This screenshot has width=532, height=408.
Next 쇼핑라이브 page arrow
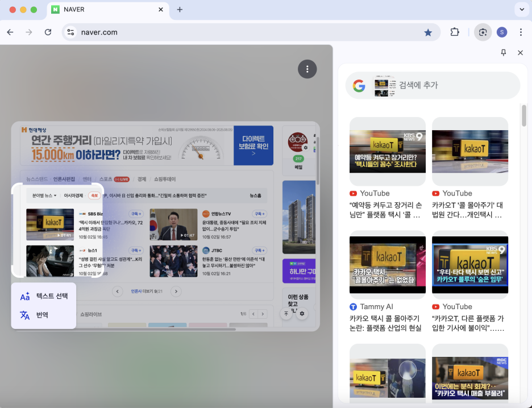coord(263,314)
